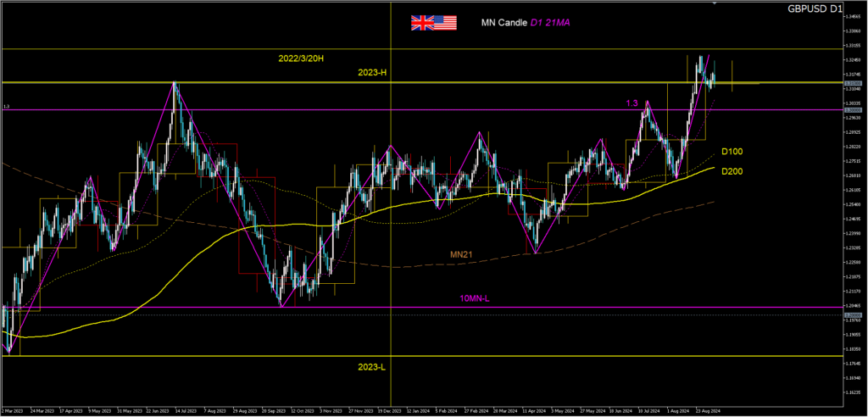
Task: Click the D100 moving average label
Action: click(732, 152)
